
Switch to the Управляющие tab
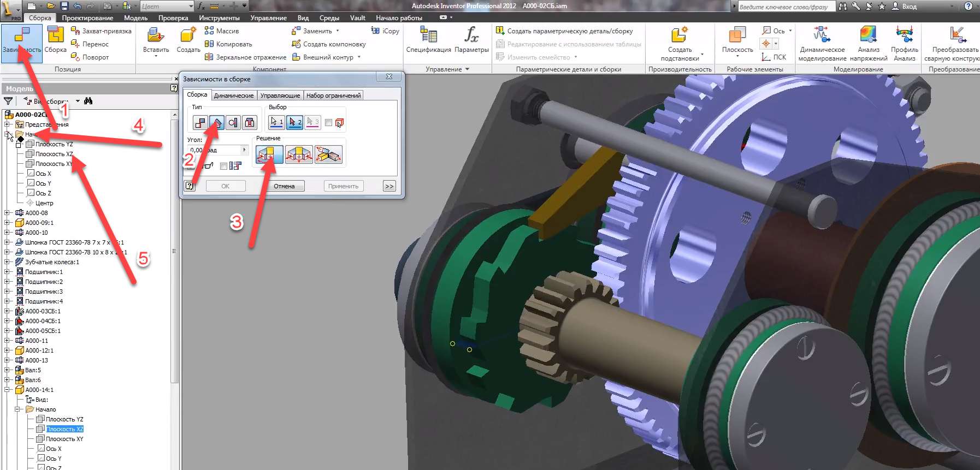point(280,96)
